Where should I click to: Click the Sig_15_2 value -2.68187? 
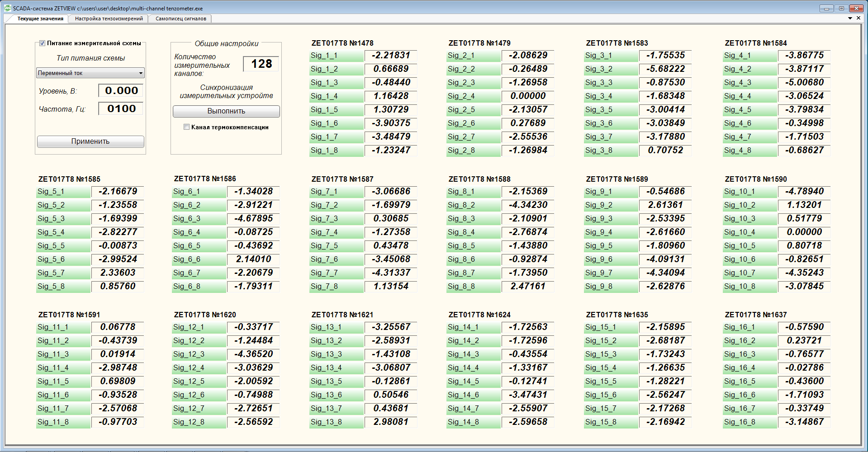(x=665, y=341)
